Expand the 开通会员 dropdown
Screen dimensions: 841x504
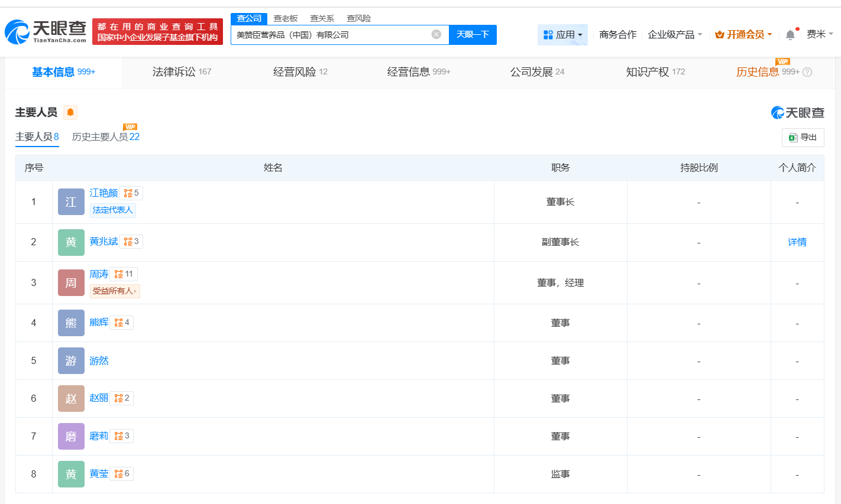pyautogui.click(x=743, y=35)
